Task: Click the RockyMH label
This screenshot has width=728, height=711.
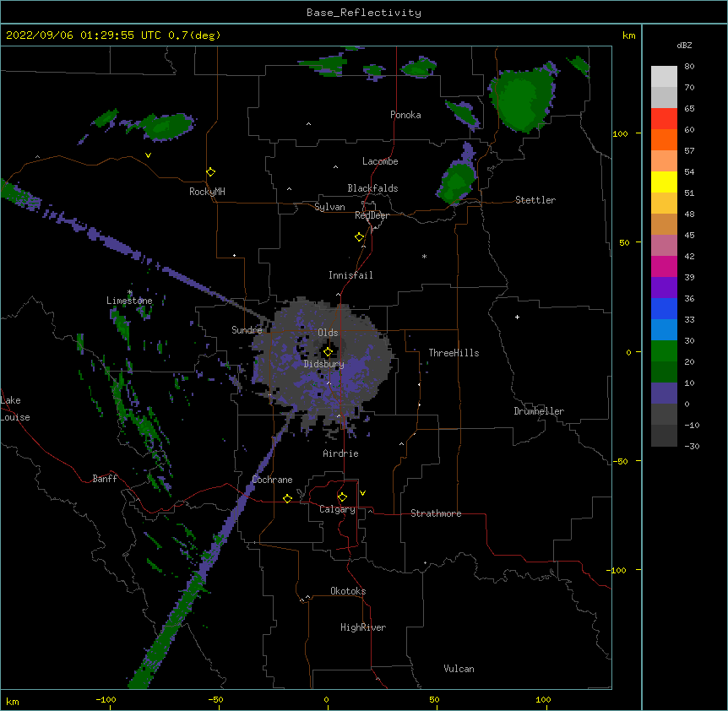Action: (x=207, y=192)
